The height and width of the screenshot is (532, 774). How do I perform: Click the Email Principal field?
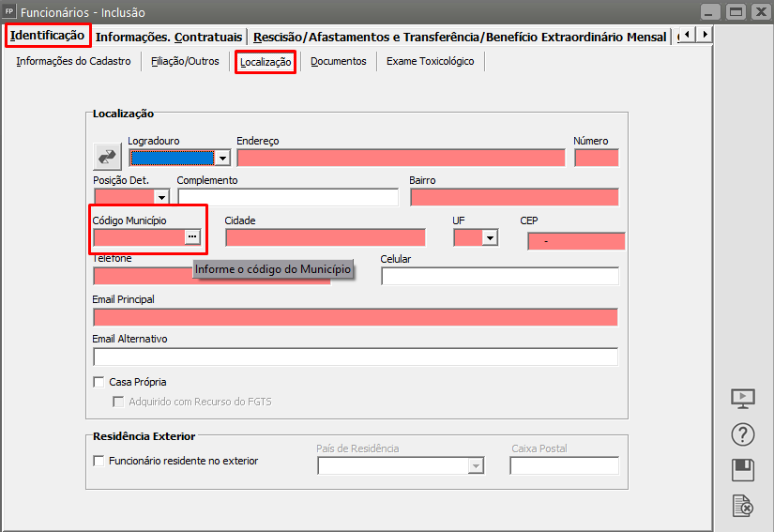click(356, 317)
